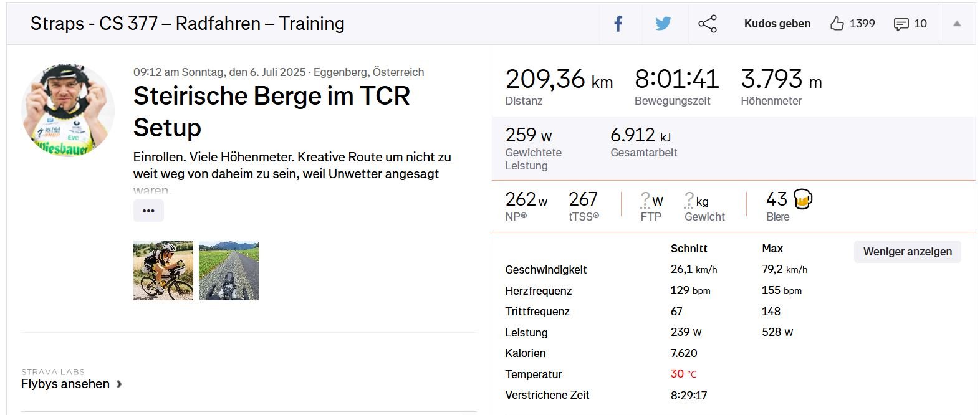
Task: Open the share options icon
Action: pos(708,24)
